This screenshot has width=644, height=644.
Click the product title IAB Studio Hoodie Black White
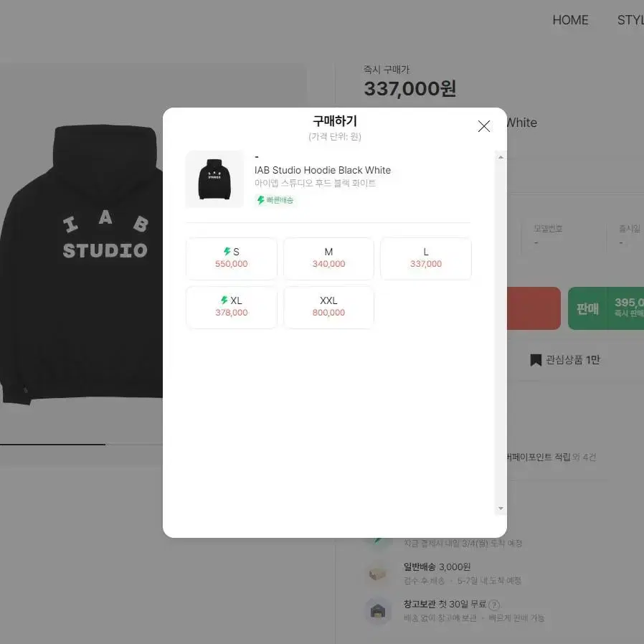tap(323, 170)
